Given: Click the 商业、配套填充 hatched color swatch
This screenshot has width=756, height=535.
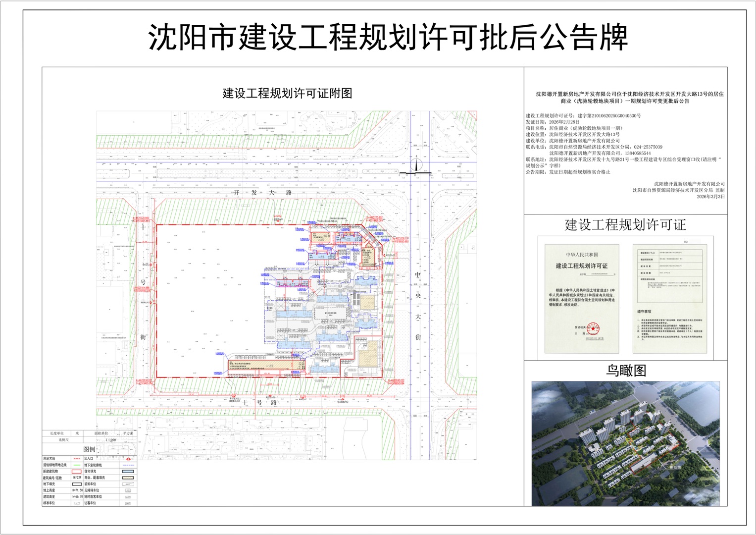Looking at the screenshot, I should point(128,478).
